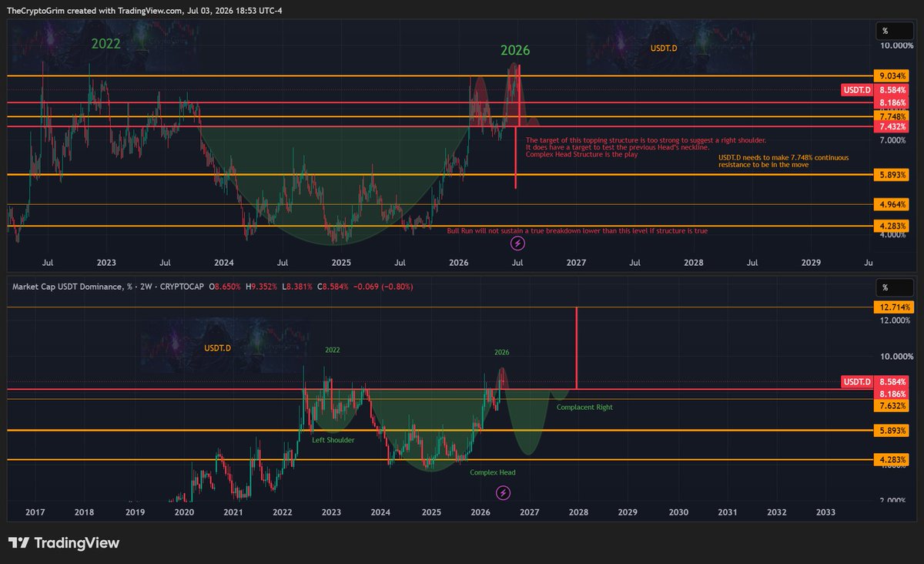Click the O8.650% open value
The image size is (924, 564).
[x=225, y=287]
